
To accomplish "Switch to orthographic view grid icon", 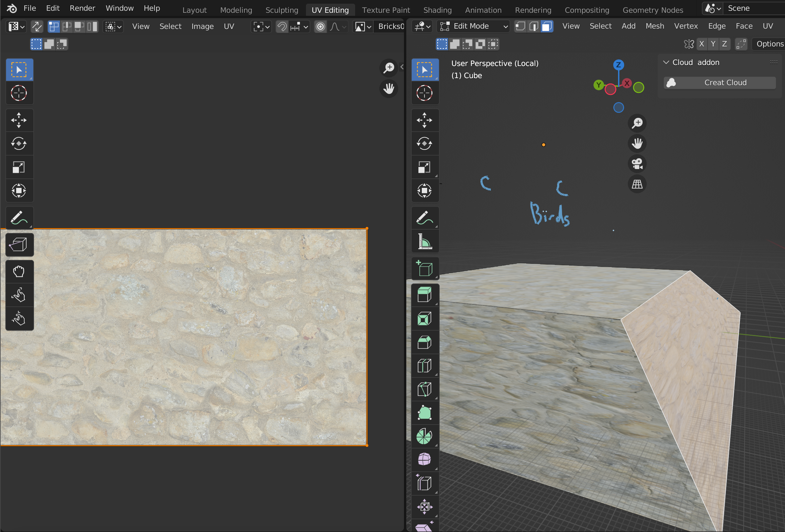I will tap(637, 184).
